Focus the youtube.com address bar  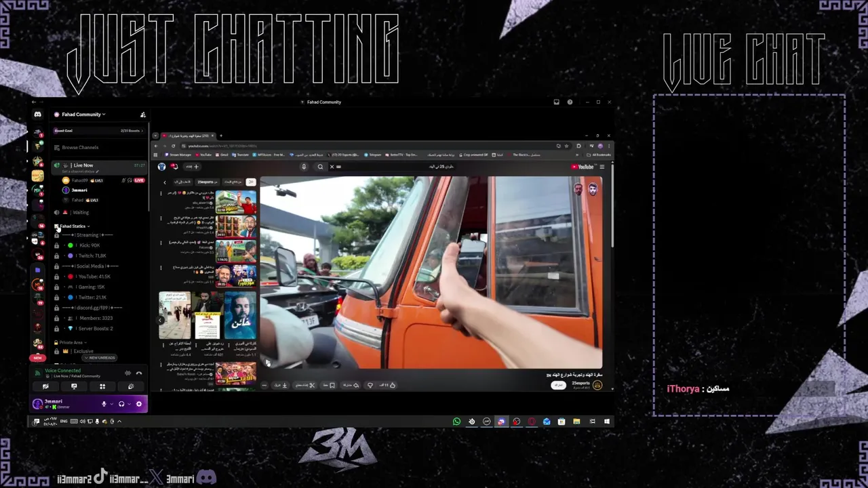click(366, 146)
